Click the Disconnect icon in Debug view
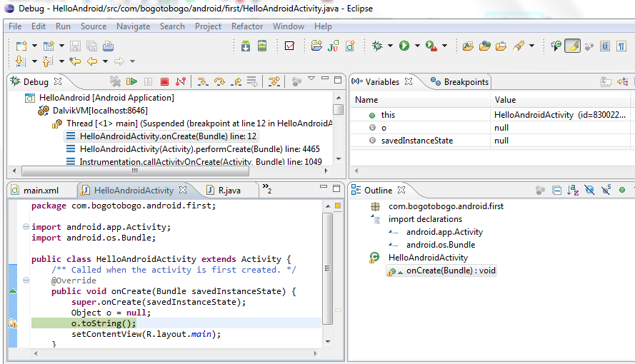635x364 pixels. pos(181,81)
